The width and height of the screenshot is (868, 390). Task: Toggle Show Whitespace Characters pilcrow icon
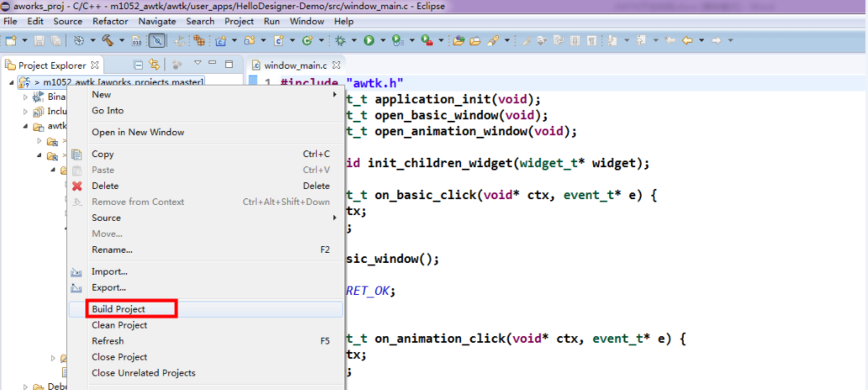click(592, 40)
